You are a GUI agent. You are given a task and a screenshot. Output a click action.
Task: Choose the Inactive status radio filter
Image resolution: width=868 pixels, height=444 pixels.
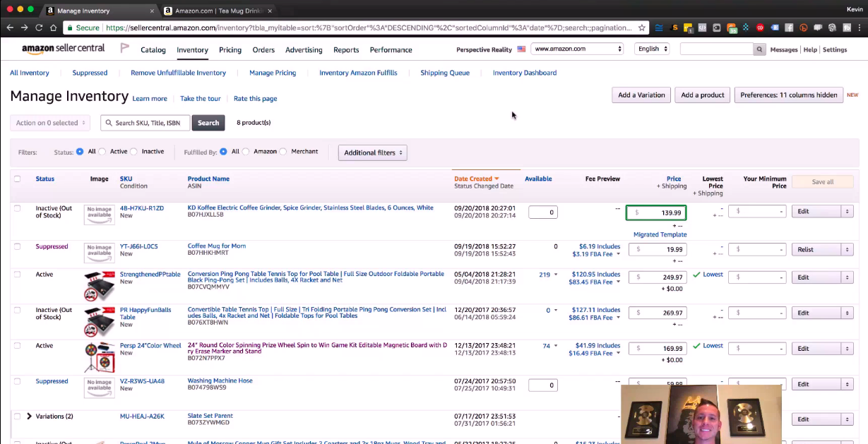[x=134, y=151]
